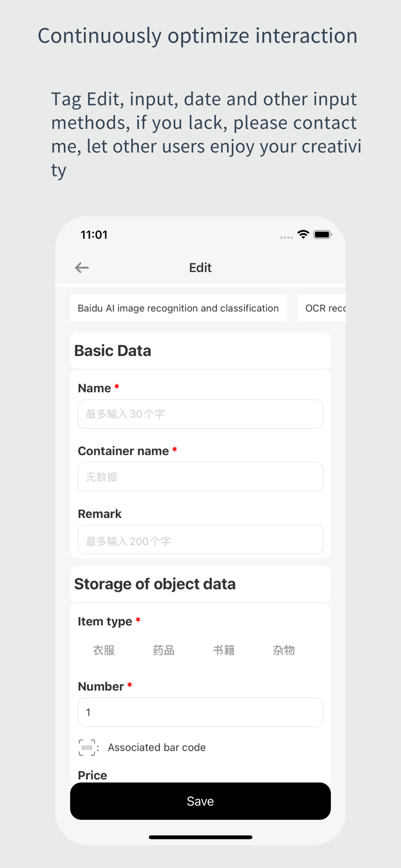The image size is (401, 868).
Task: Select the 衣服 item type
Action: point(104,650)
